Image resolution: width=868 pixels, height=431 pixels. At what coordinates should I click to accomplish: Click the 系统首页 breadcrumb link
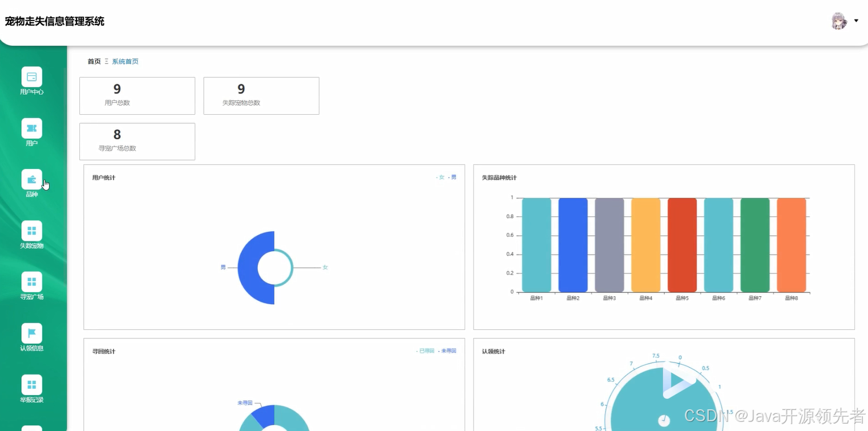[x=125, y=62]
